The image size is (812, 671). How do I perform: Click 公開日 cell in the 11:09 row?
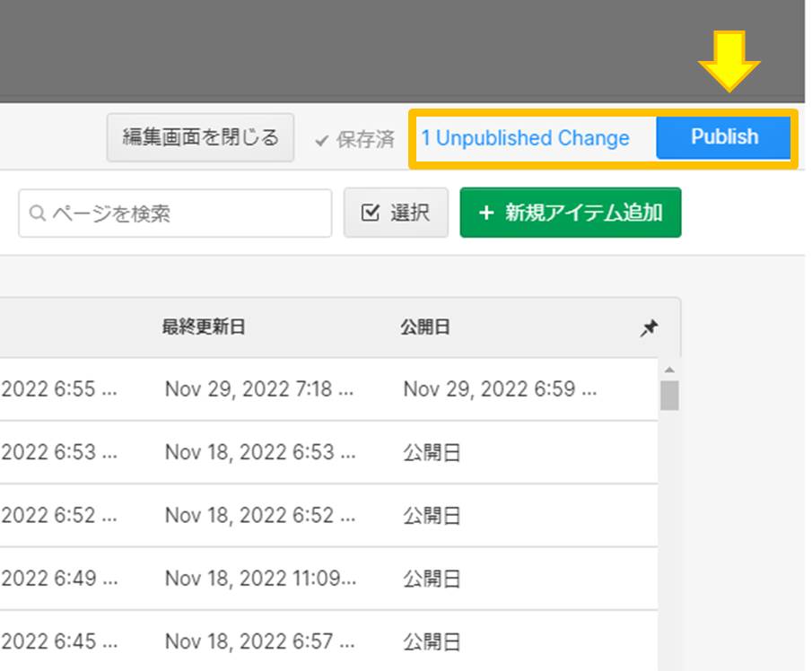point(432,579)
